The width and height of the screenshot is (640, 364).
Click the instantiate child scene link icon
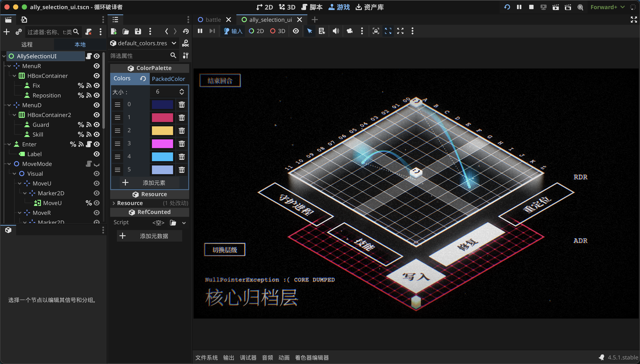tap(19, 32)
